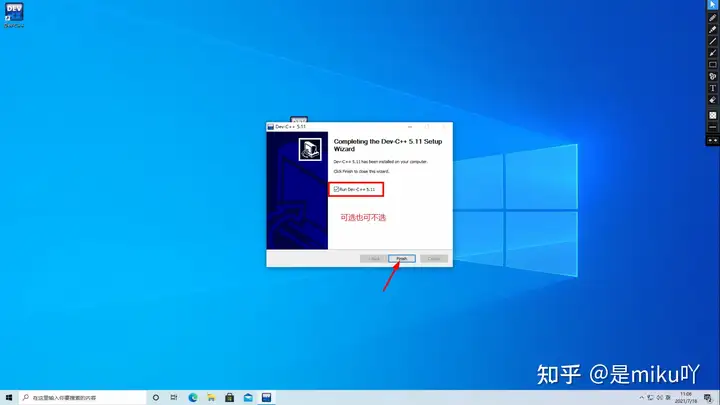Image resolution: width=720 pixels, height=405 pixels.
Task: Choose the line thickness option
Action: pyautogui.click(x=712, y=127)
